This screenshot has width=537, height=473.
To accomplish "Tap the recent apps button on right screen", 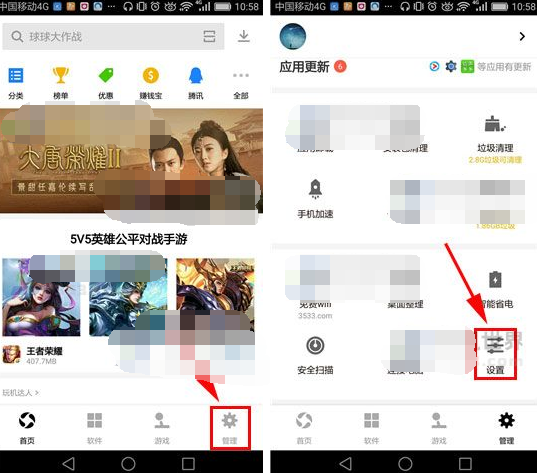I will click(x=465, y=464).
